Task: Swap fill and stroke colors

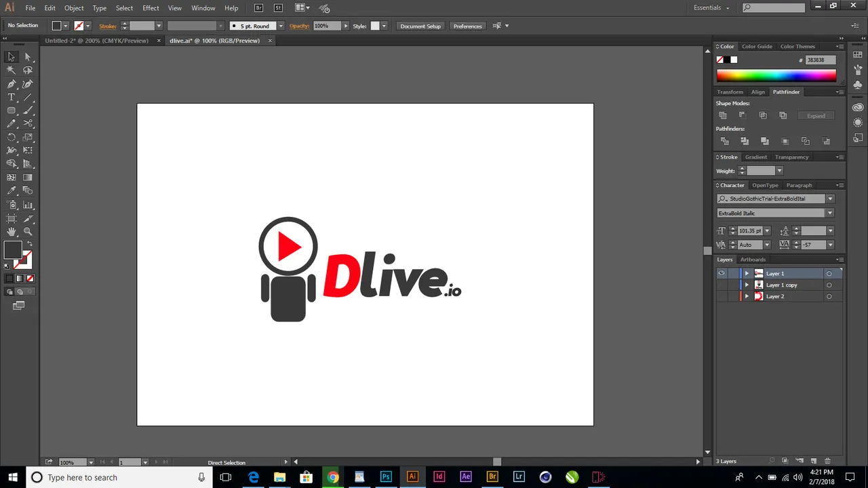Action: coord(29,244)
